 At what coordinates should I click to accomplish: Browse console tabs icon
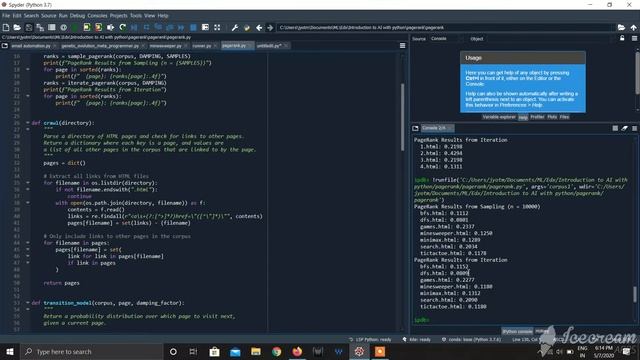(415, 128)
